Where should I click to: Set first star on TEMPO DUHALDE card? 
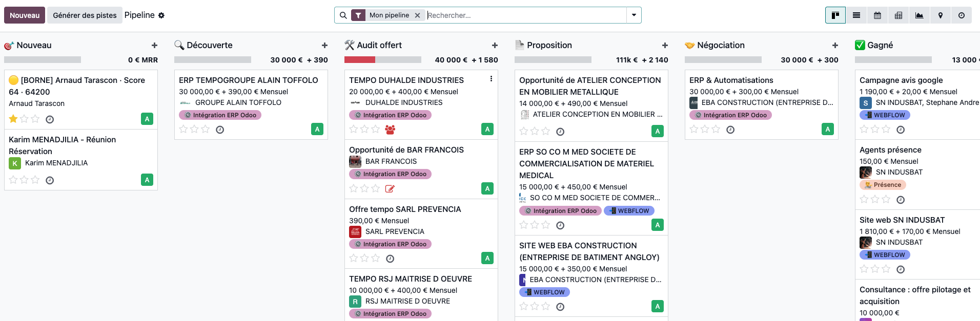point(354,129)
